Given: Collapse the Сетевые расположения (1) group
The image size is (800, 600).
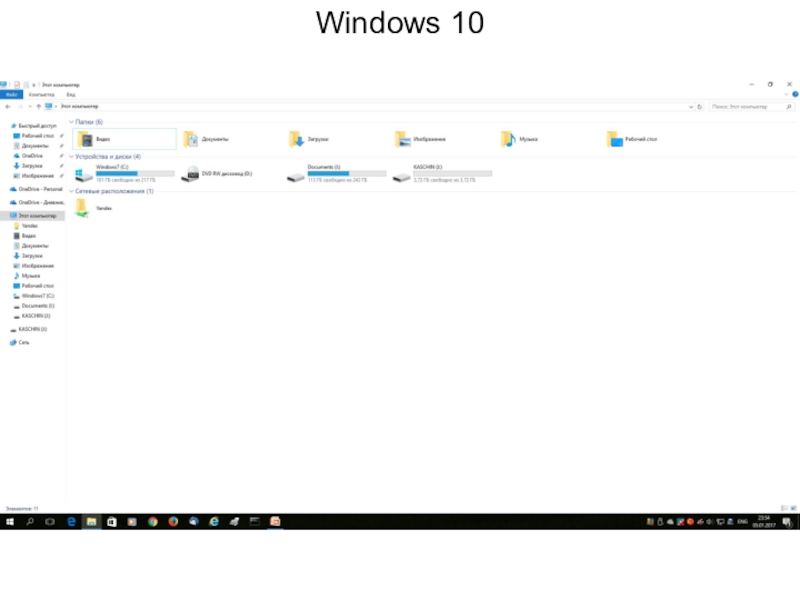Looking at the screenshot, I should coord(71,191).
